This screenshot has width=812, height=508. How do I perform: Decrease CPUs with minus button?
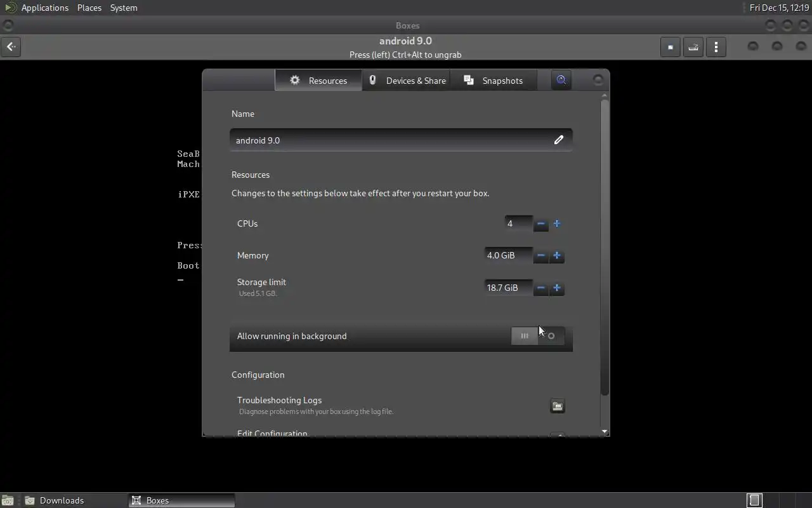coord(540,224)
